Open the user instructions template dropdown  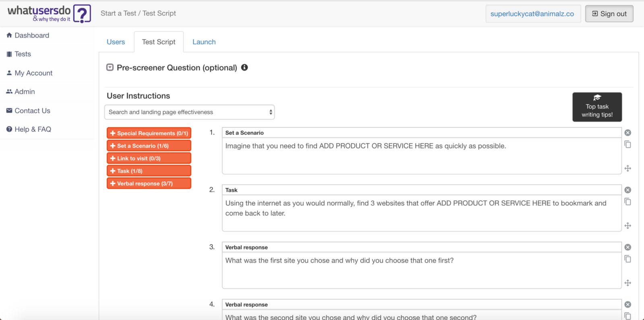click(x=189, y=112)
